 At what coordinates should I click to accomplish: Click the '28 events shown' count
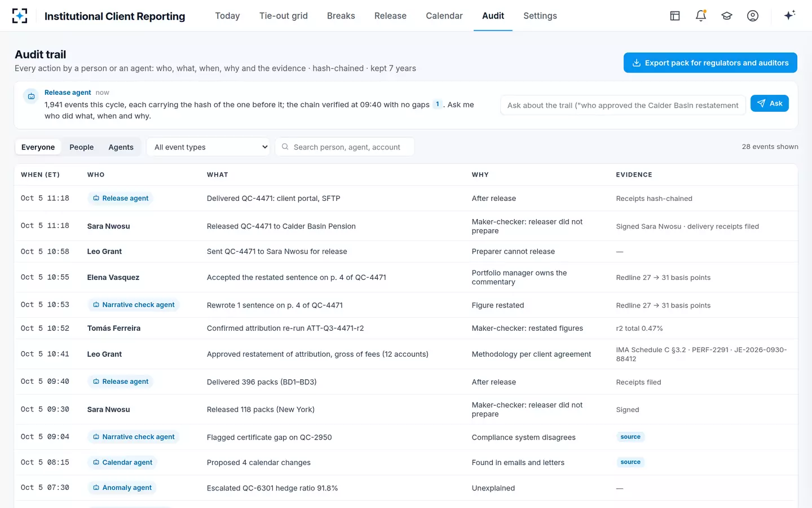[x=770, y=147]
